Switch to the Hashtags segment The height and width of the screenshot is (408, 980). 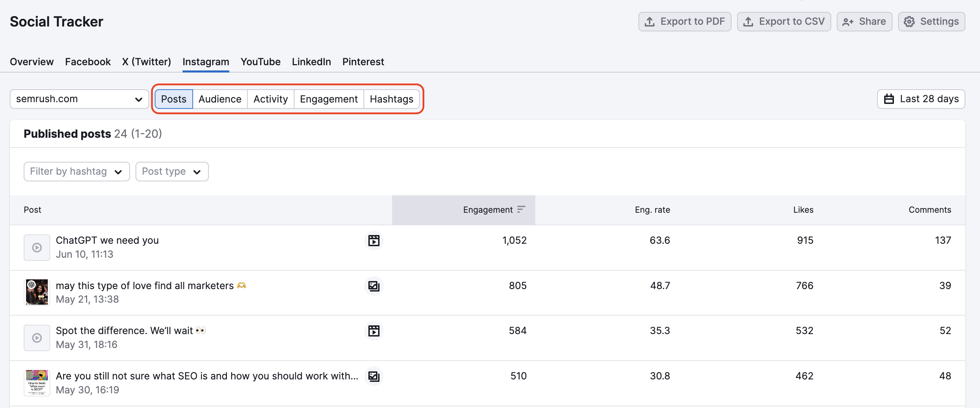point(391,99)
